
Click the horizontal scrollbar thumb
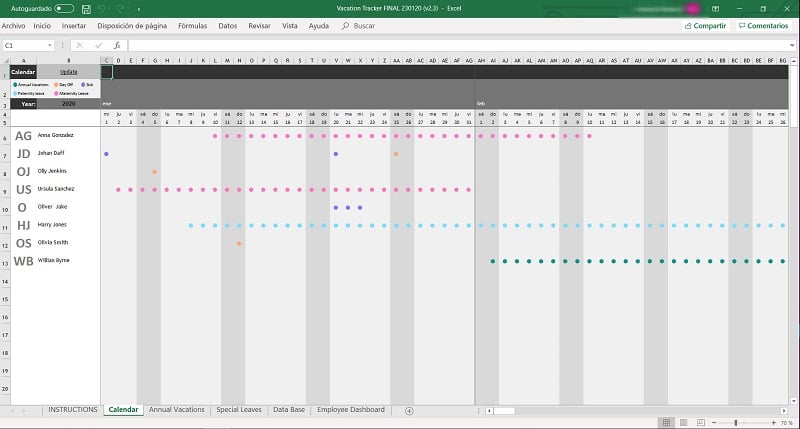pyautogui.click(x=504, y=411)
